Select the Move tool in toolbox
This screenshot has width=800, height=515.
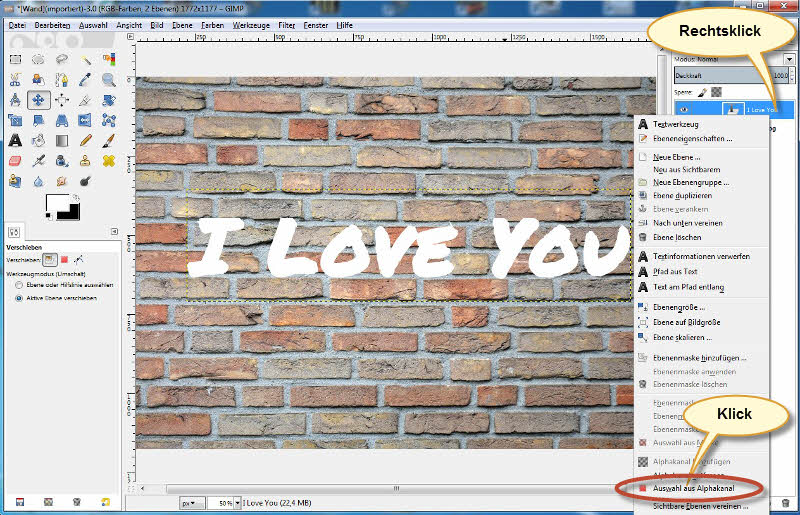39,100
